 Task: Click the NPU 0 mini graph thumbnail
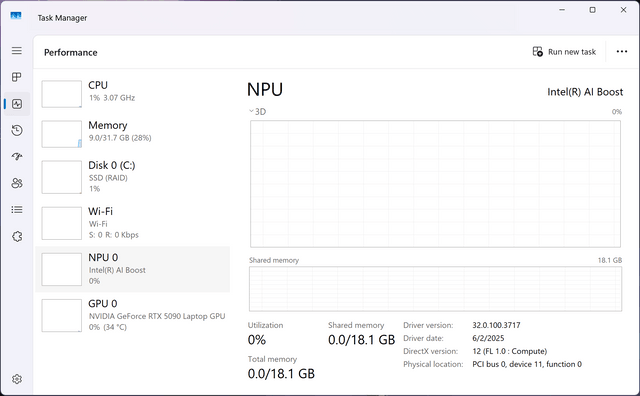62,269
